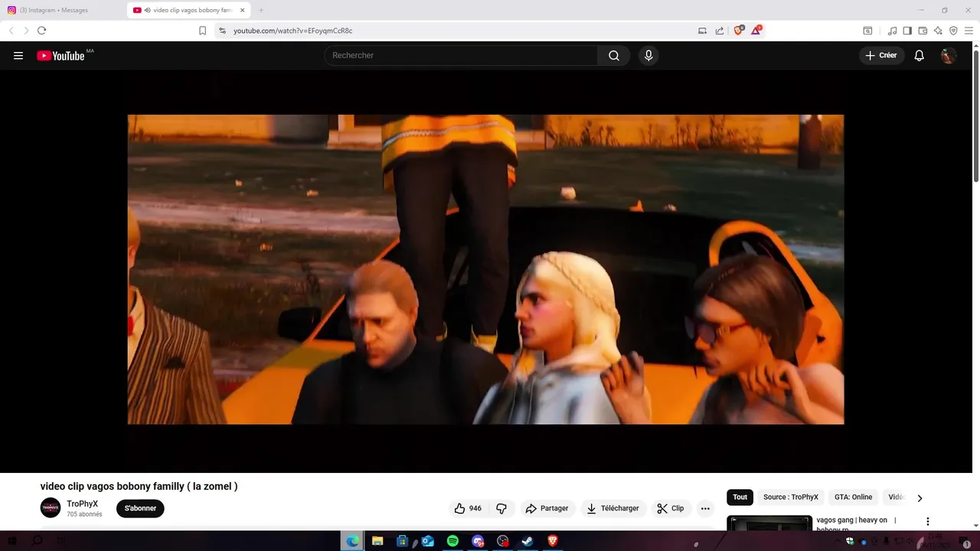
Task: Open Brave Rewards triangle icon
Action: pyautogui.click(x=756, y=31)
